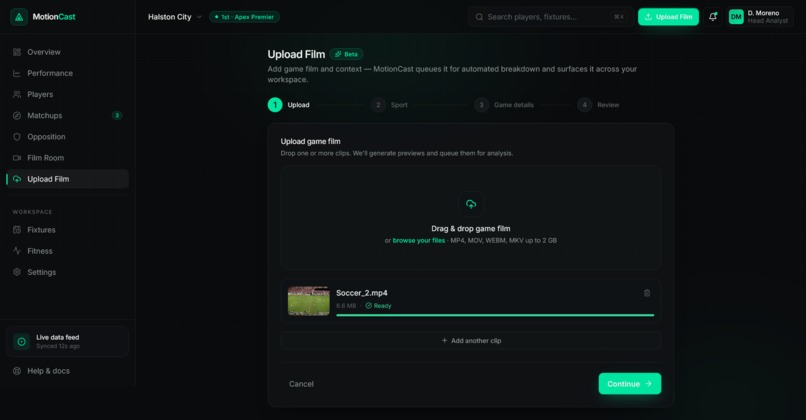Open the Soccer_2.mp4 thumbnail preview
The image size is (806, 420).
[308, 301]
